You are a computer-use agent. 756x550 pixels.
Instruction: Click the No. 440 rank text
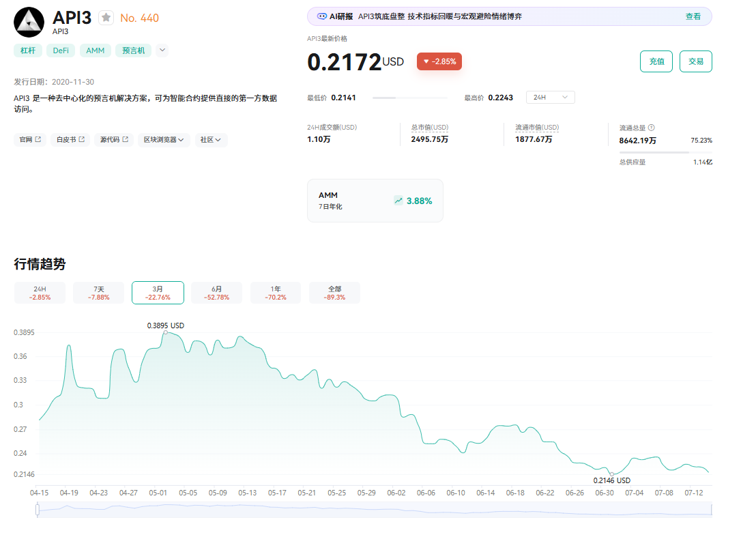[x=139, y=18]
